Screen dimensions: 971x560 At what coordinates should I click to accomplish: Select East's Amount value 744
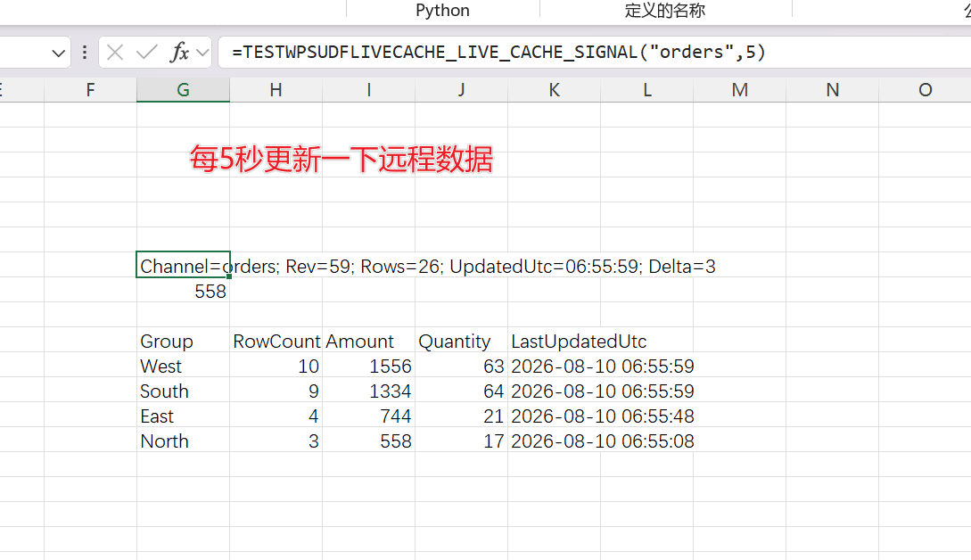368,416
